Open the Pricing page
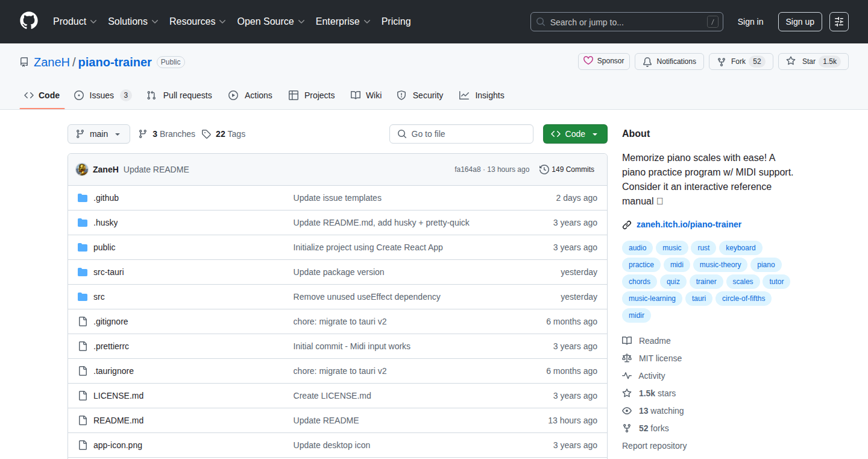The image size is (868, 459). (x=396, y=21)
